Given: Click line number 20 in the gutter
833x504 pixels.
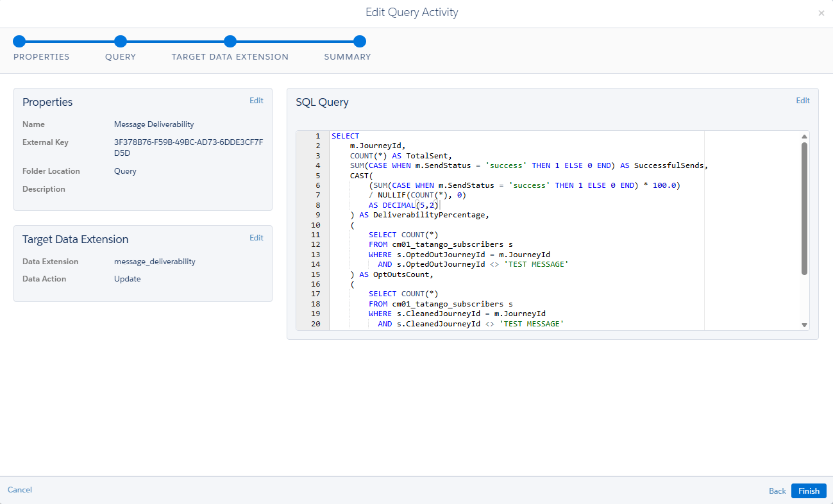Looking at the screenshot, I should (x=315, y=324).
